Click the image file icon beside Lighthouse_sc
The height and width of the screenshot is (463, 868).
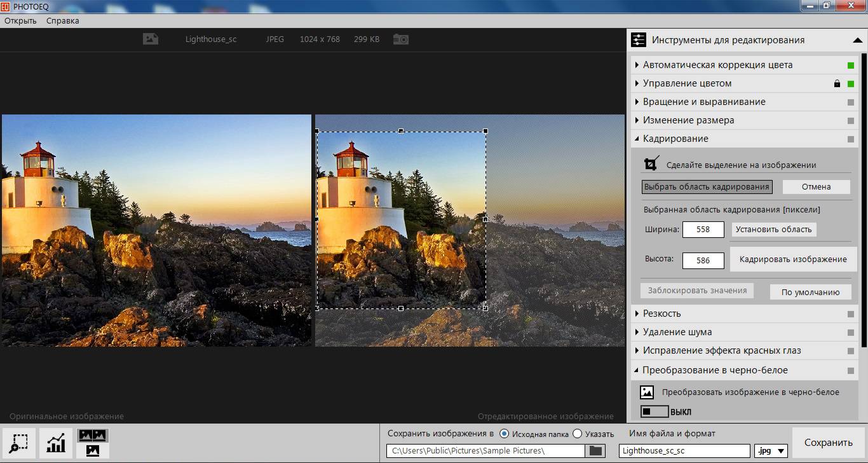[150, 39]
